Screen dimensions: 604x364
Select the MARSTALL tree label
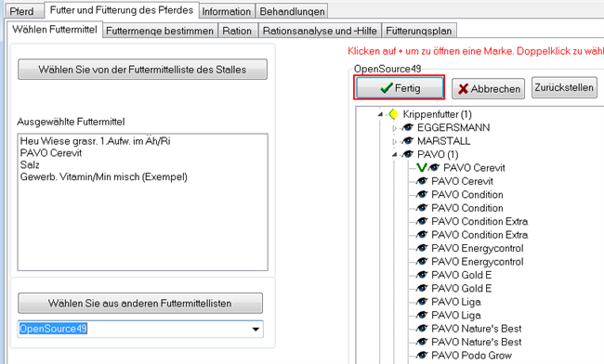pyautogui.click(x=444, y=141)
